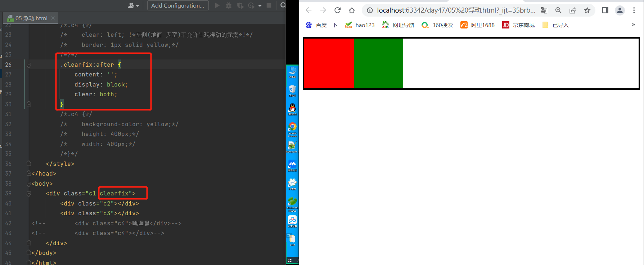Select the ATM folder on the desktop
The width and height of the screenshot is (644, 265).
tap(292, 240)
